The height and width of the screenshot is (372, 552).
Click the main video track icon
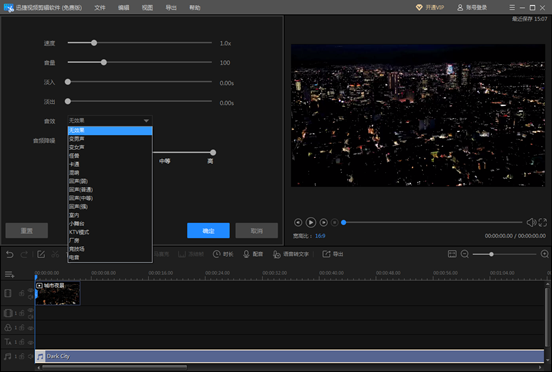click(8, 293)
